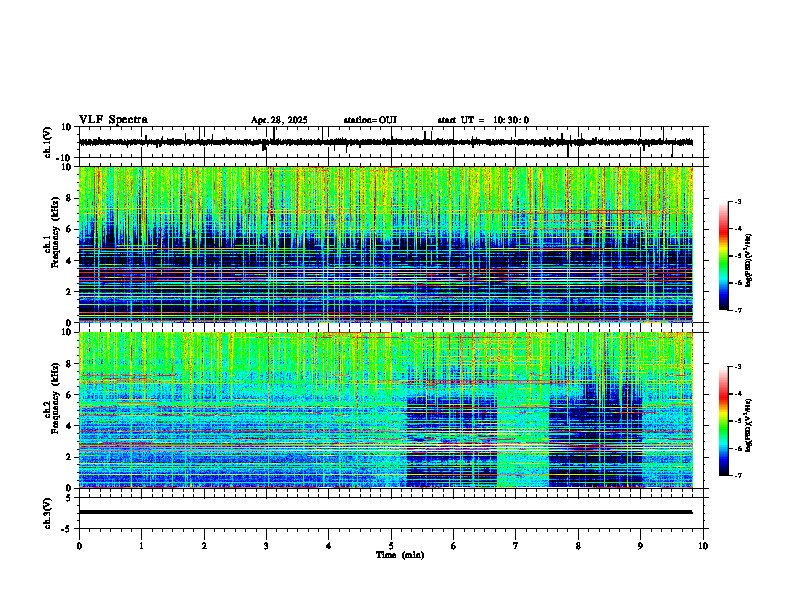Click the "4" kHz tick on ch.1 frequency axis
Viewport: 792px width, 612px height.
click(70, 261)
